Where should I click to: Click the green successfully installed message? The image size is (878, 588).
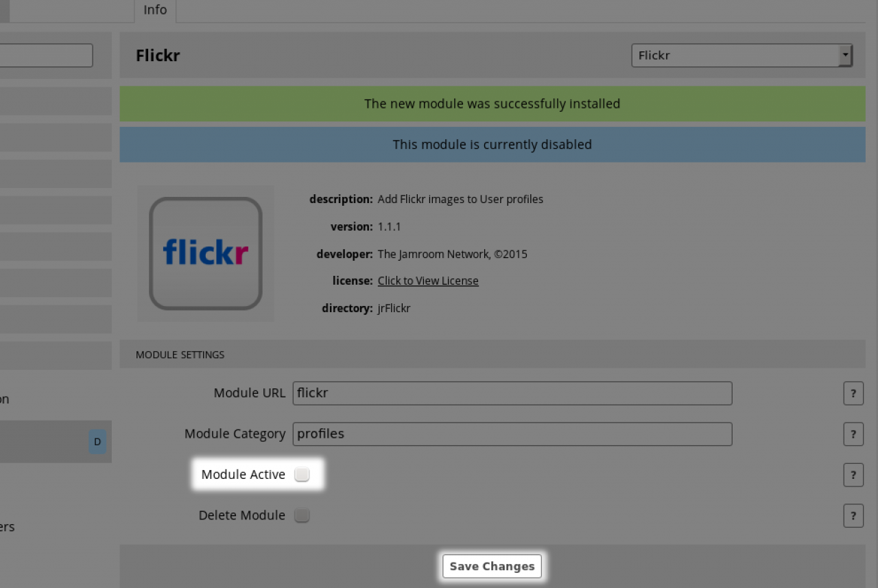(x=493, y=104)
